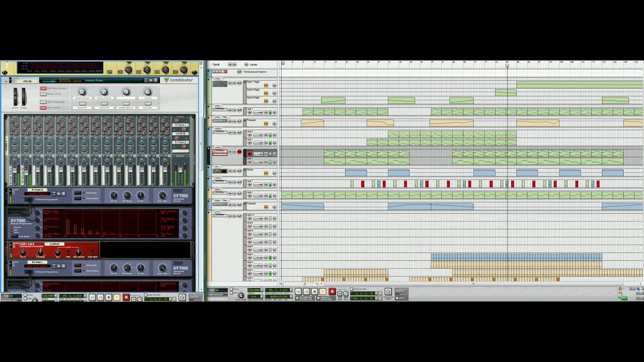Click the New Alt button
This screenshot has width=644, height=362.
(346, 294)
